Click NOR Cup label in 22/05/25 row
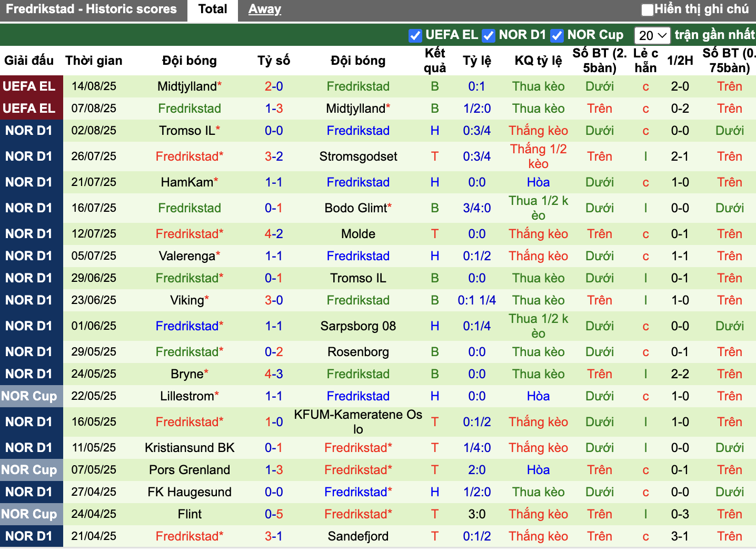The image size is (756, 550). coord(29,396)
